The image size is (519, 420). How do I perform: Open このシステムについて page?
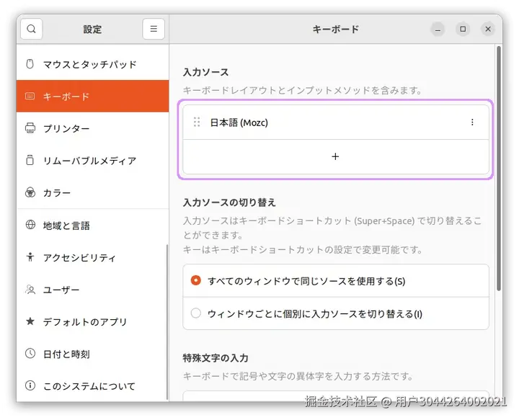coord(93,386)
